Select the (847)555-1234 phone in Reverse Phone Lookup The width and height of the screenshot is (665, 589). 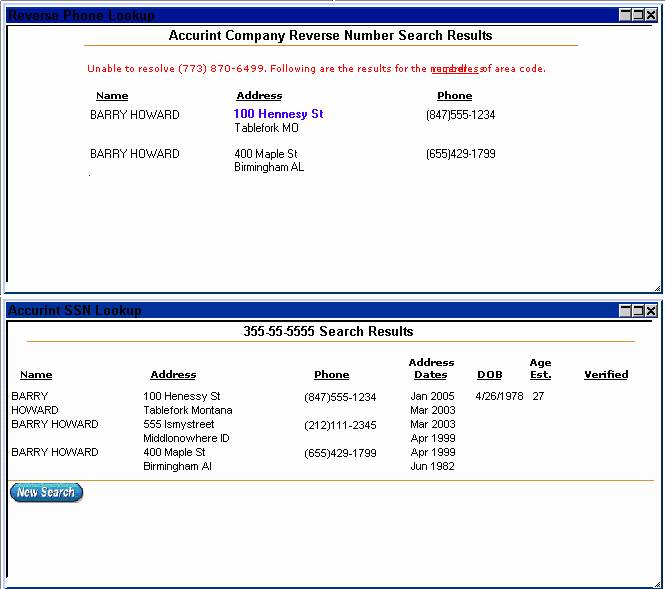click(461, 115)
